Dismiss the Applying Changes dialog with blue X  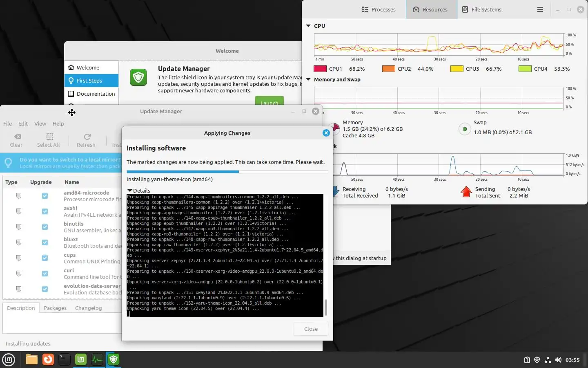[x=326, y=133]
